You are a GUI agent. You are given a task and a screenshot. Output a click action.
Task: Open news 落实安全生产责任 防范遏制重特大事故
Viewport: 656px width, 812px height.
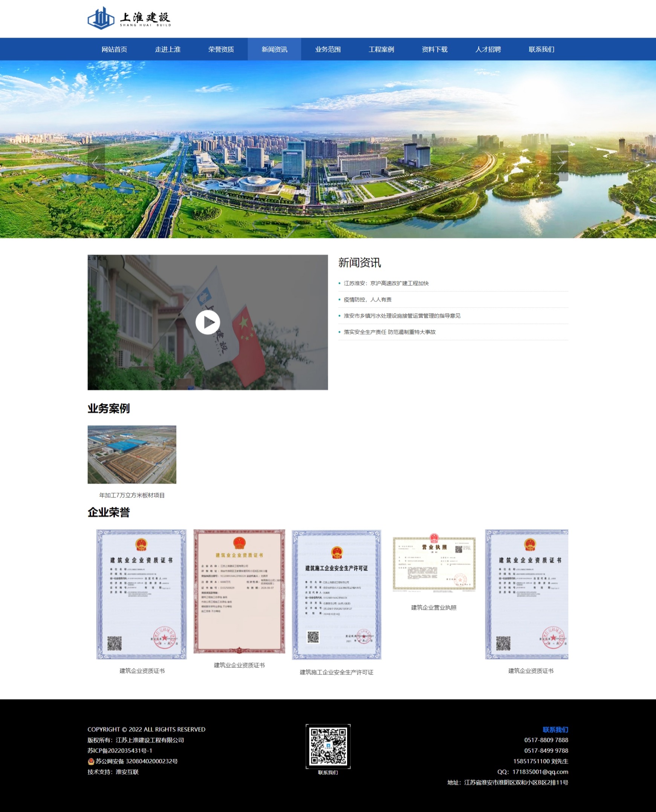[389, 332]
